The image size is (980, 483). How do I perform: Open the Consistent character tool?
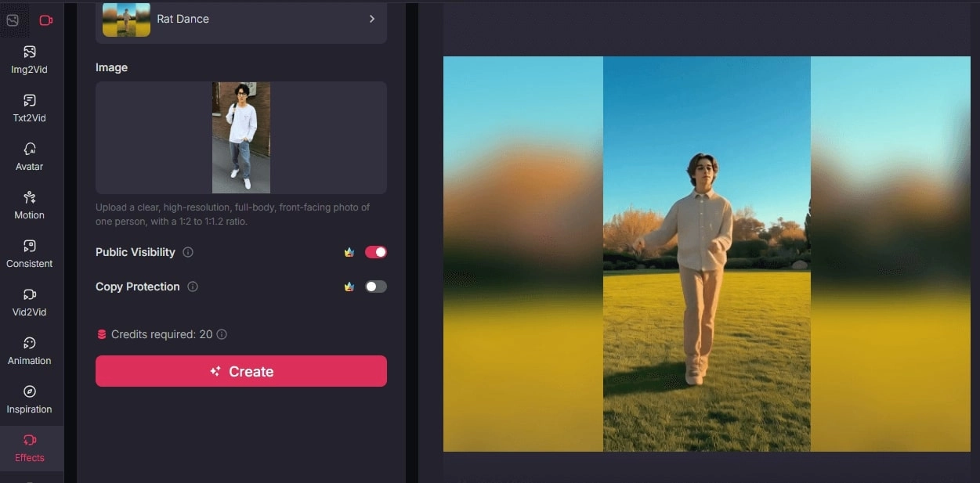point(30,254)
